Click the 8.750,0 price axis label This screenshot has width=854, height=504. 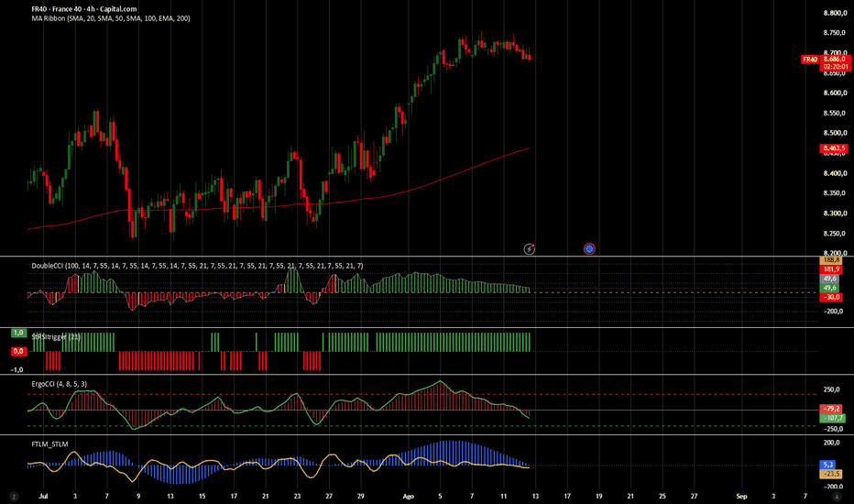point(835,33)
